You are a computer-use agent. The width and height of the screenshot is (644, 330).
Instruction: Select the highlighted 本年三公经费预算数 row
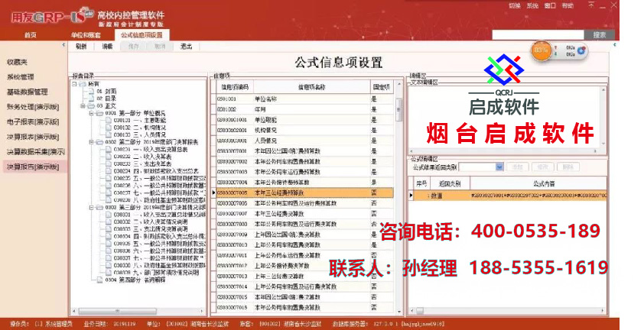(x=304, y=192)
